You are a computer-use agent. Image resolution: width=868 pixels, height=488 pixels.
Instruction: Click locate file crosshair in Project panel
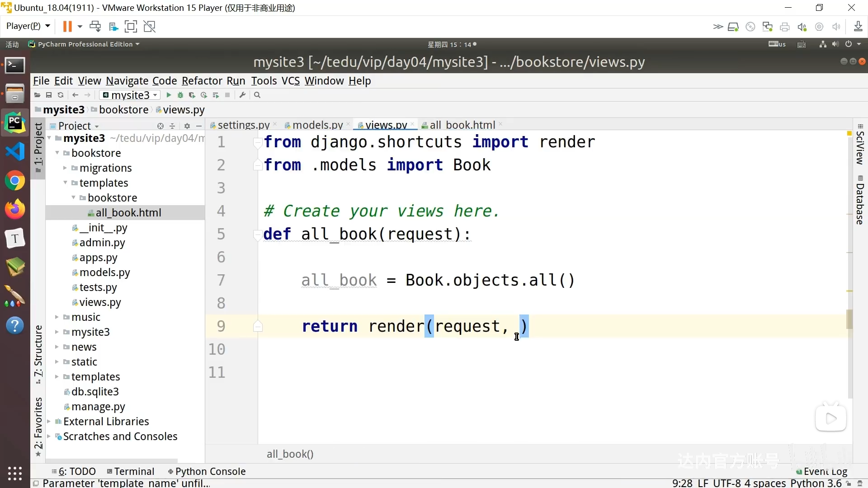click(160, 126)
